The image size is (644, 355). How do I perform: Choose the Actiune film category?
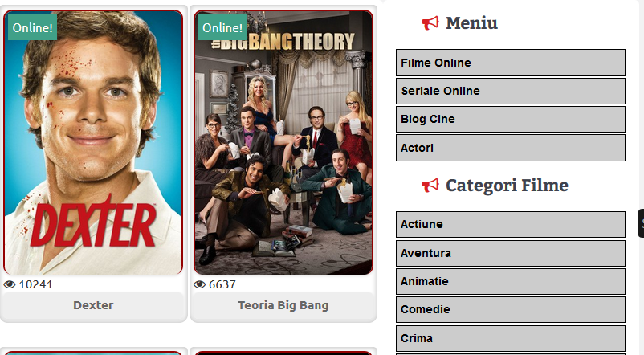click(x=511, y=224)
